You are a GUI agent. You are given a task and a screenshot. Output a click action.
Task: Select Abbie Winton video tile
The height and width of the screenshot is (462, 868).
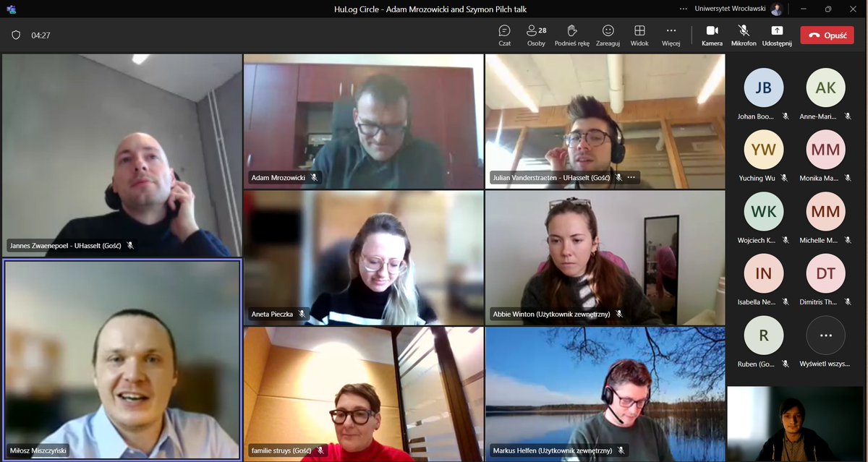(x=605, y=257)
